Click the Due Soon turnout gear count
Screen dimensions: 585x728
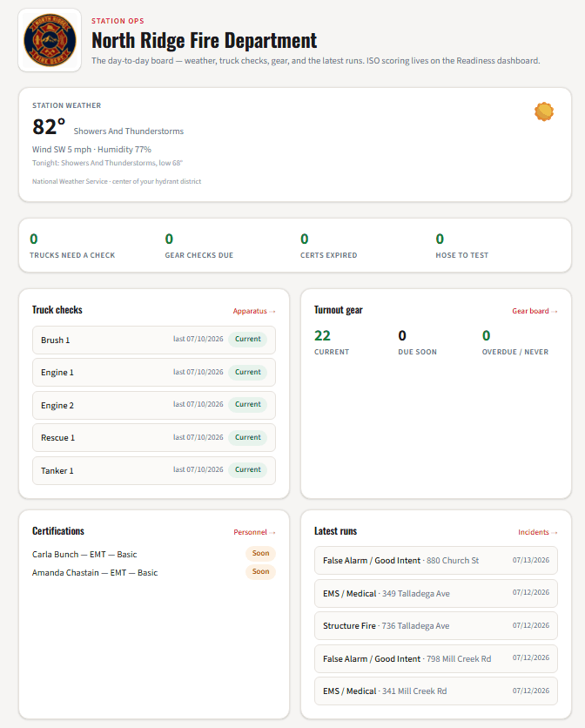[x=417, y=342]
